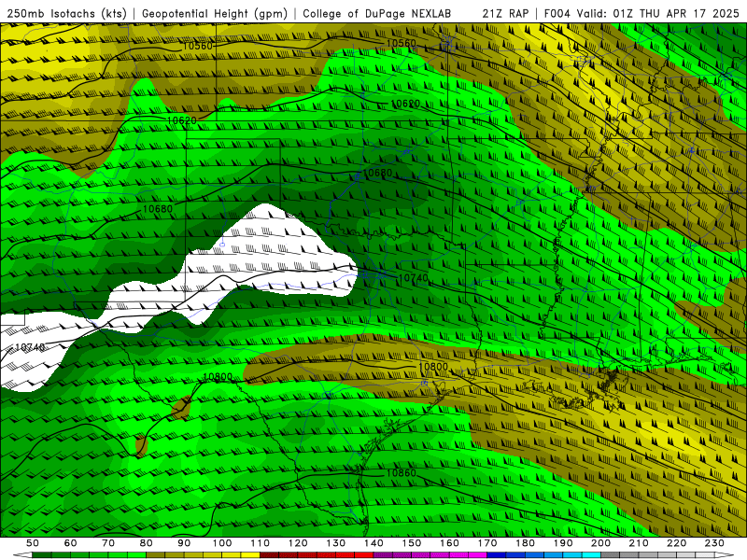Click the 10800 contour label on the olive band

pos(433,366)
